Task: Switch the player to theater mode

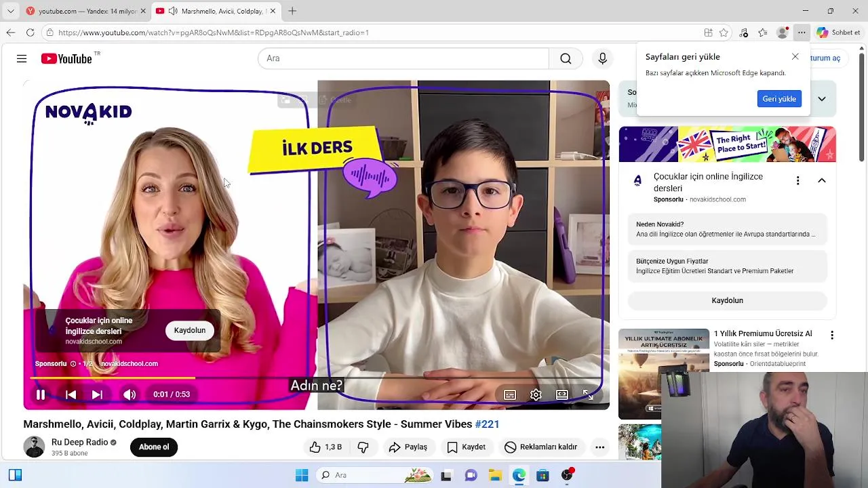Action: (562, 395)
